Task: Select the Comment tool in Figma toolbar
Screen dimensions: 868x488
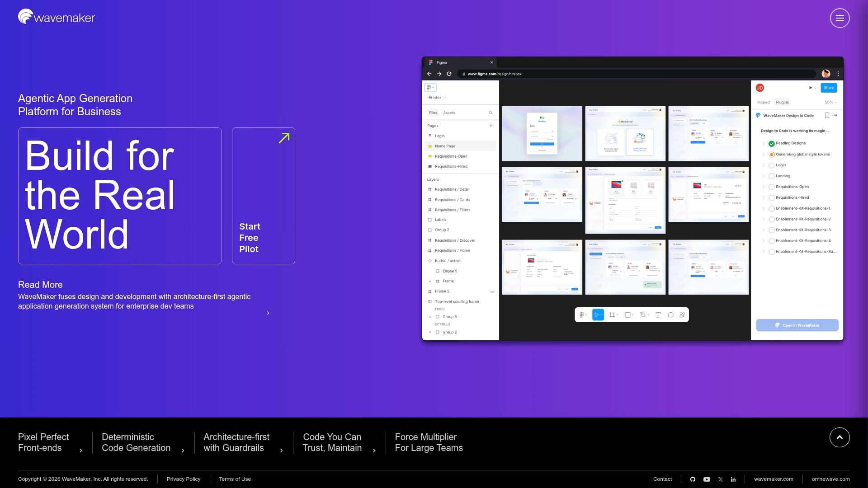Action: click(x=670, y=315)
